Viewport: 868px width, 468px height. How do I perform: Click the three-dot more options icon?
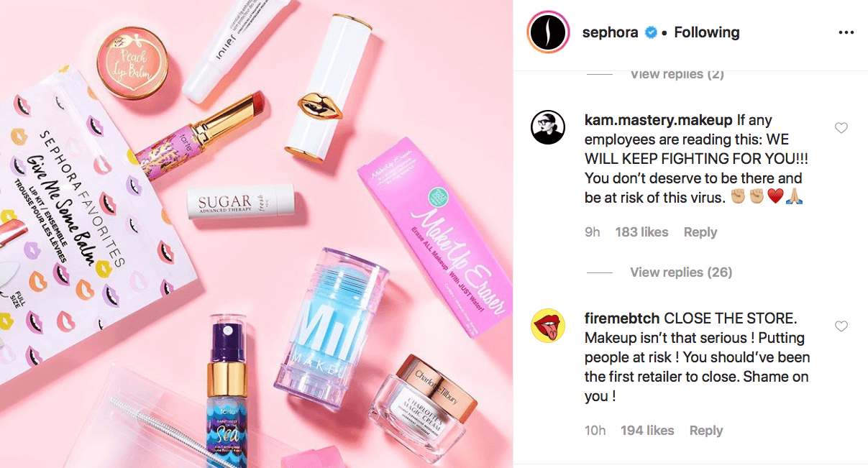pos(846,33)
